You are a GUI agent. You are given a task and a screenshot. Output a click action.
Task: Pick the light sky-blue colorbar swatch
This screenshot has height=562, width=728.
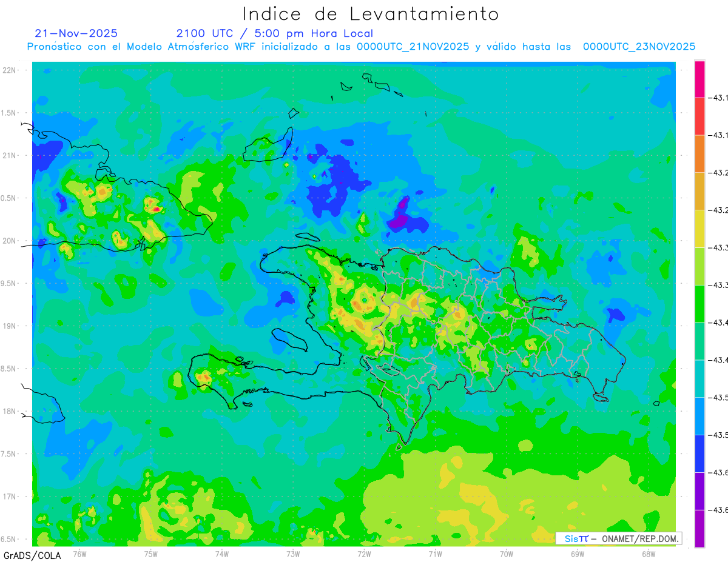tap(699, 416)
